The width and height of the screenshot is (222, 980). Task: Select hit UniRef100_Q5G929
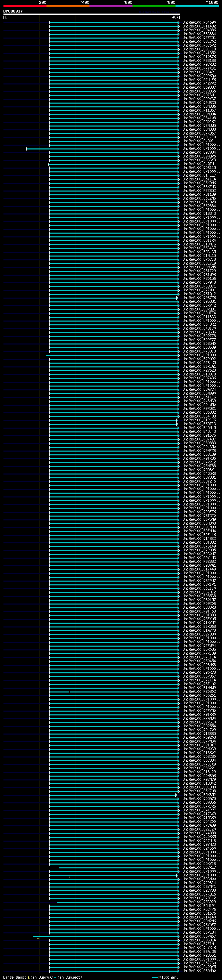point(199,902)
